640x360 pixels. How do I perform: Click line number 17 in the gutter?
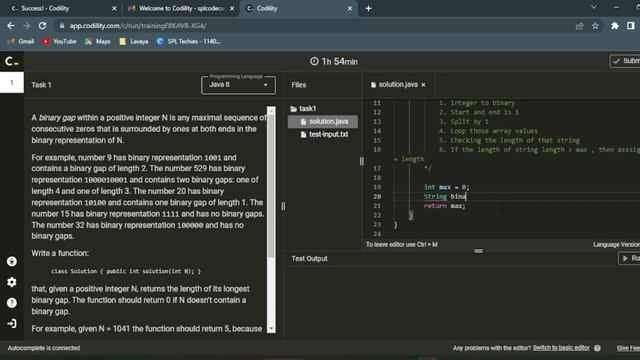pyautogui.click(x=377, y=169)
